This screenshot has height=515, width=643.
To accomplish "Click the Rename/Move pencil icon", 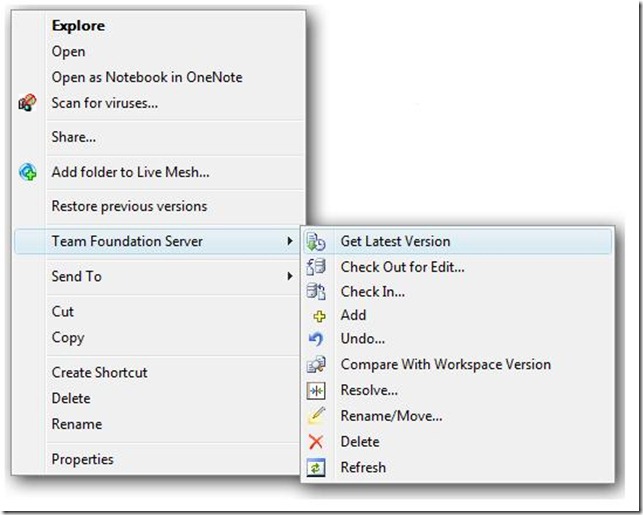I will click(x=317, y=415).
